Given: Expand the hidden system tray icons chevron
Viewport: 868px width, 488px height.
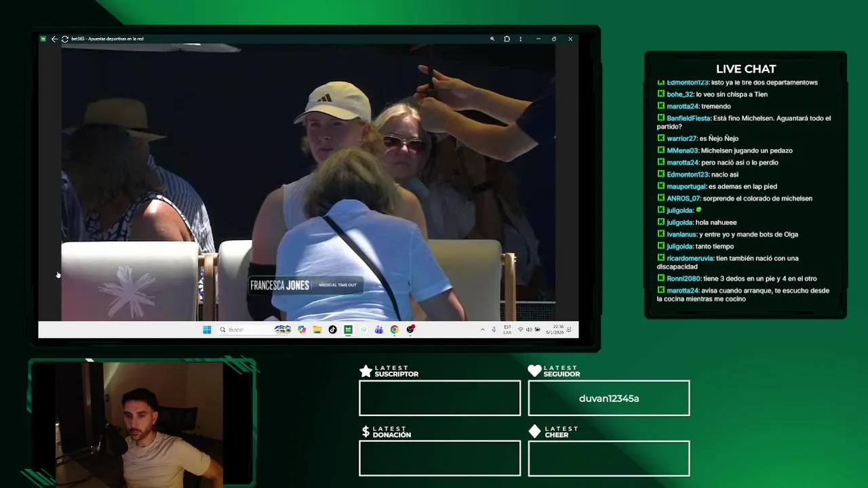Looking at the screenshot, I should [483, 329].
